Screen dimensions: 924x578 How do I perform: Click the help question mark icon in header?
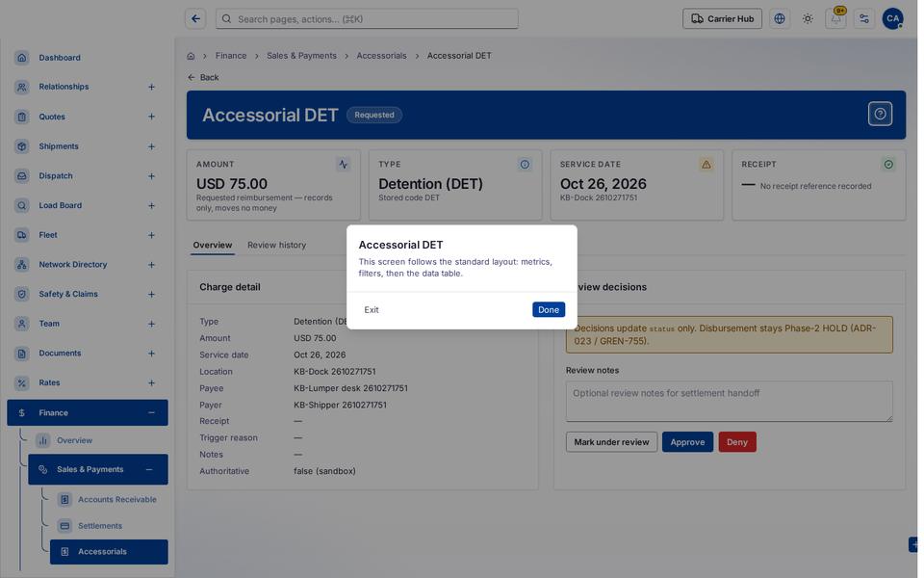pyautogui.click(x=880, y=114)
